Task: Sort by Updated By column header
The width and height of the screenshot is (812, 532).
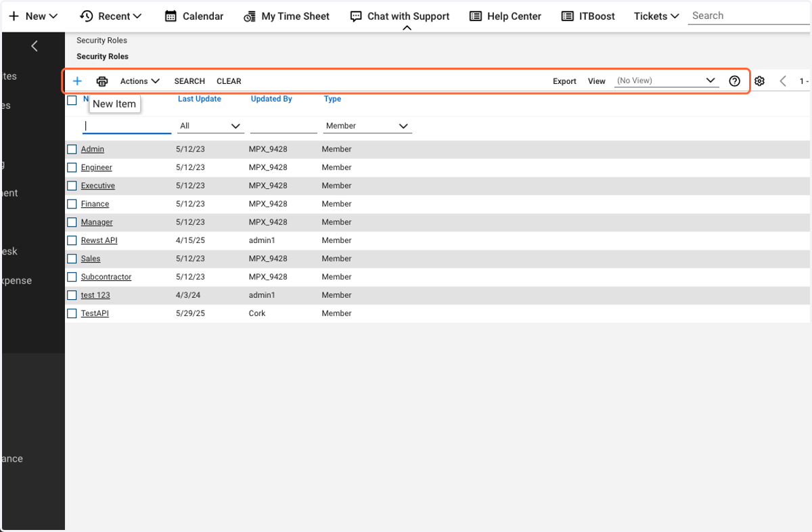Action: click(x=271, y=99)
